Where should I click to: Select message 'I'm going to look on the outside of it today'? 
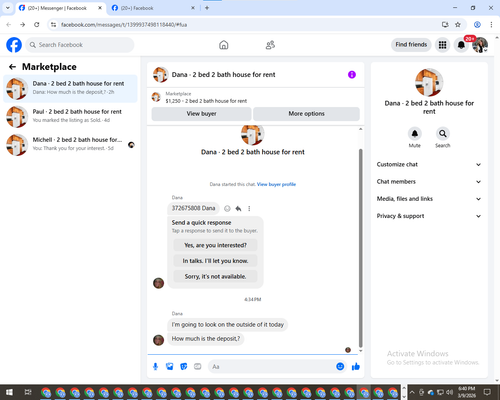[228, 325]
